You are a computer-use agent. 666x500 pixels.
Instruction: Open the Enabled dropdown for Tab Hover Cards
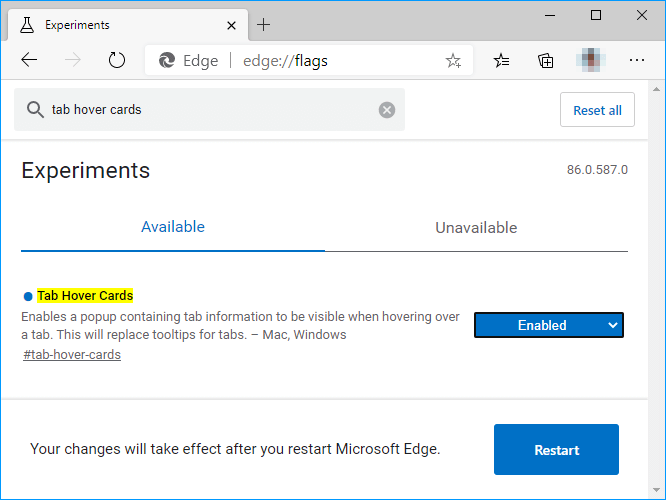point(549,325)
